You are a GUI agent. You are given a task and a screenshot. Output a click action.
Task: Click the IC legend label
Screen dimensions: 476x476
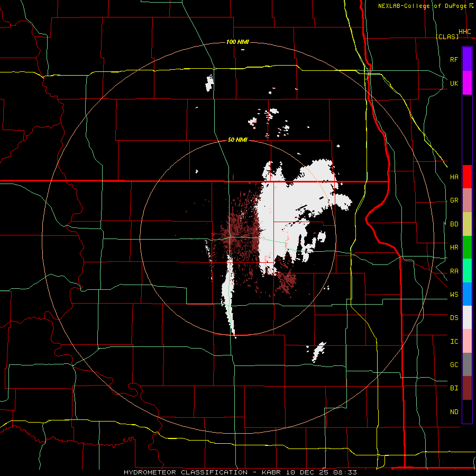[x=454, y=342]
